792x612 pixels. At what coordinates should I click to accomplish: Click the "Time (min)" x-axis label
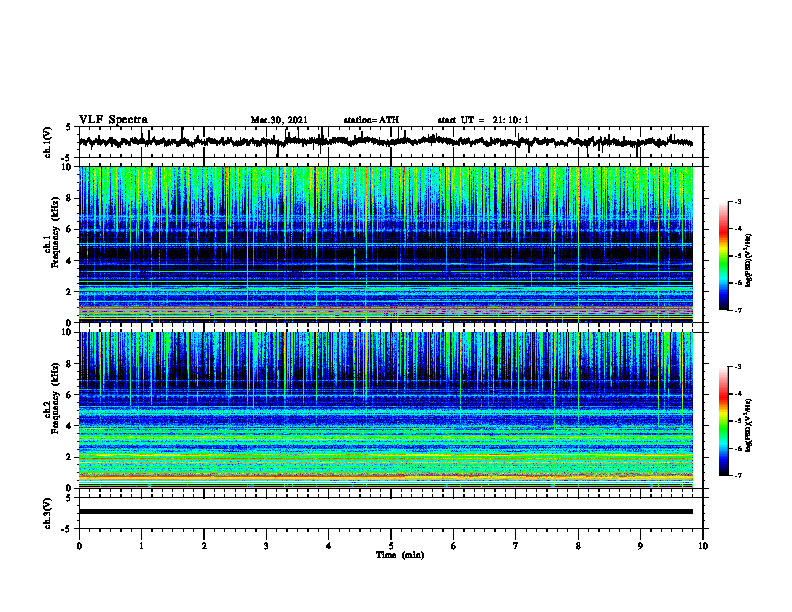point(400,555)
